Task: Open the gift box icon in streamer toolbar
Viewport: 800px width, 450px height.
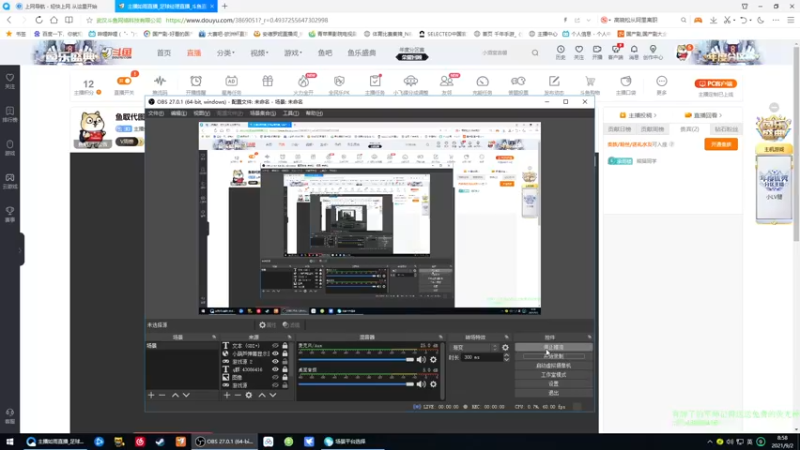Action: coord(267,81)
